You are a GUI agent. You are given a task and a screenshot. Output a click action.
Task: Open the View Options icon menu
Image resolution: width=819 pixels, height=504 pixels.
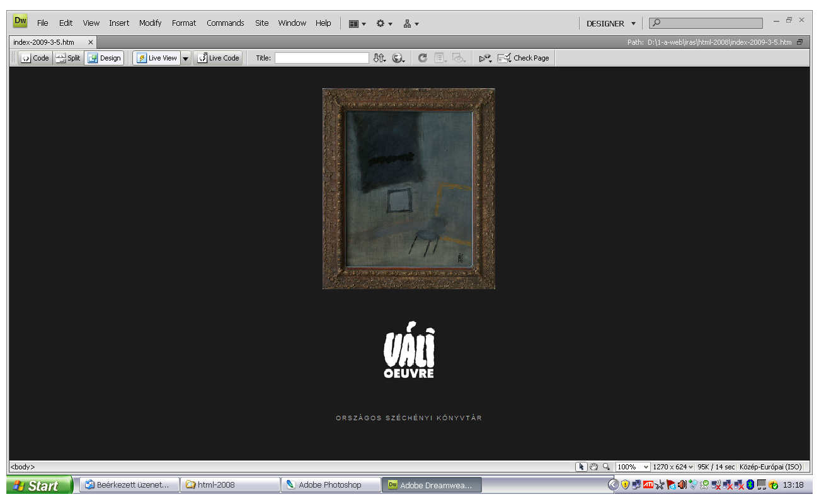[440, 58]
